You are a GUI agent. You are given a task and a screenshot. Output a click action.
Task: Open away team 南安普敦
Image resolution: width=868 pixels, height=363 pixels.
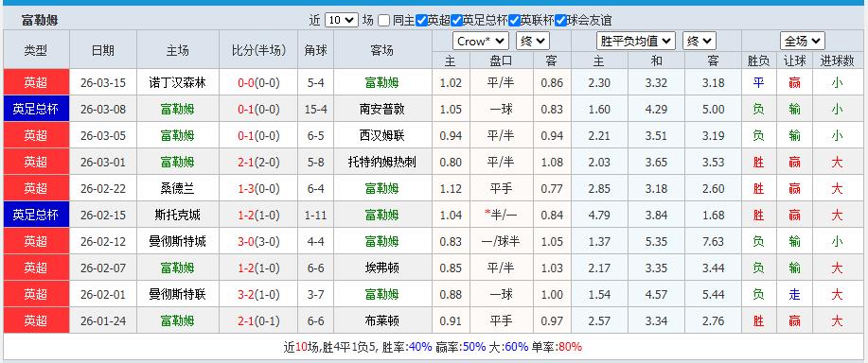point(382,110)
